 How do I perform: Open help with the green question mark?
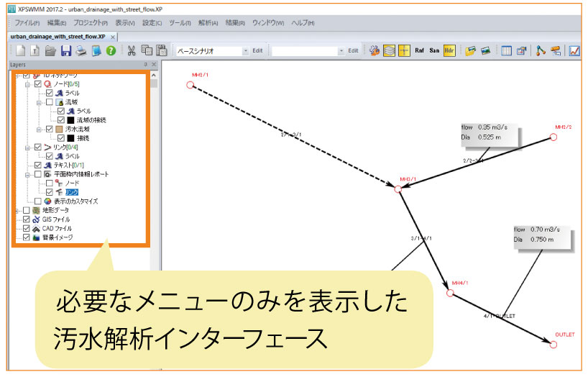point(111,50)
